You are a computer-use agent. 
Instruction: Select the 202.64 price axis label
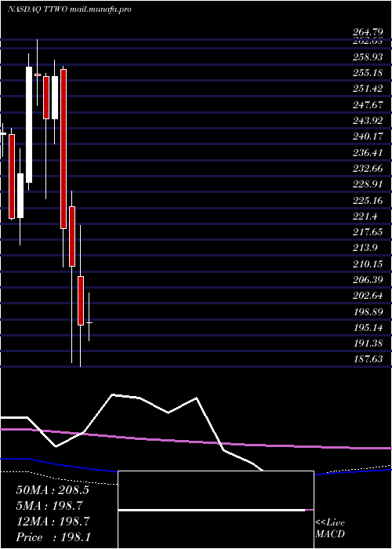point(368,296)
